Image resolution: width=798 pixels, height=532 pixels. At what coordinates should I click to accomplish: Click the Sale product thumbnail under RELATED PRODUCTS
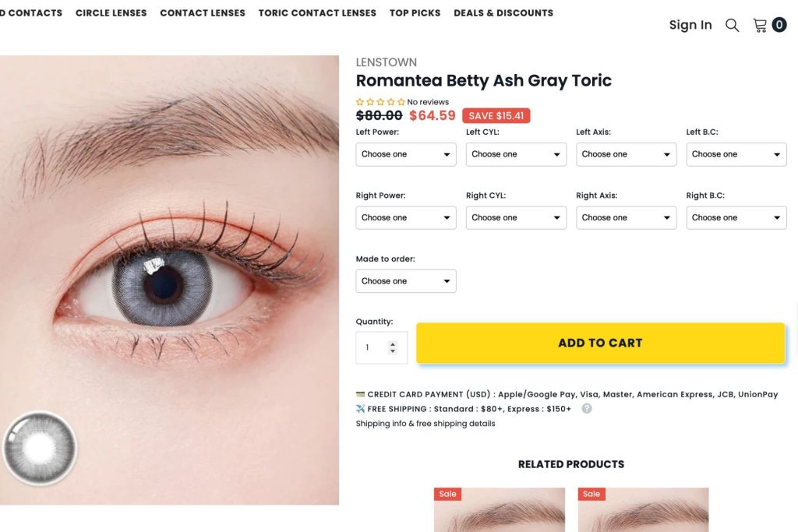pyautogui.click(x=499, y=510)
